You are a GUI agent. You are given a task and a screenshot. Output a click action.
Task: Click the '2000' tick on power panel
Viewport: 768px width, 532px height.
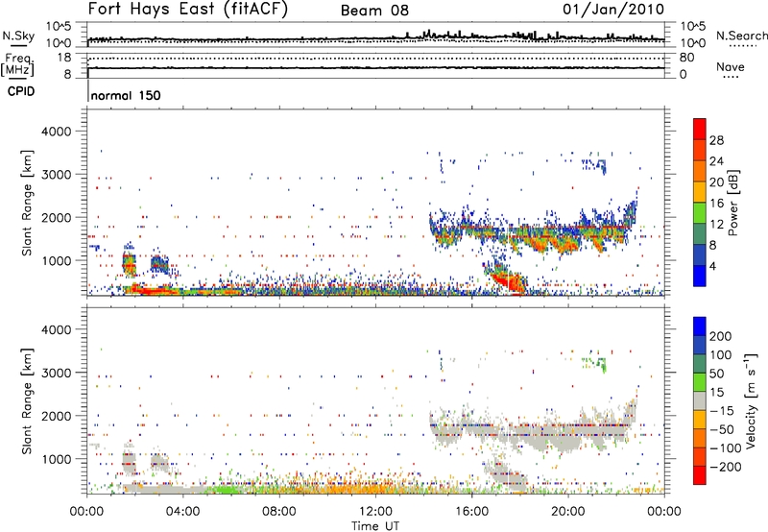coord(56,217)
